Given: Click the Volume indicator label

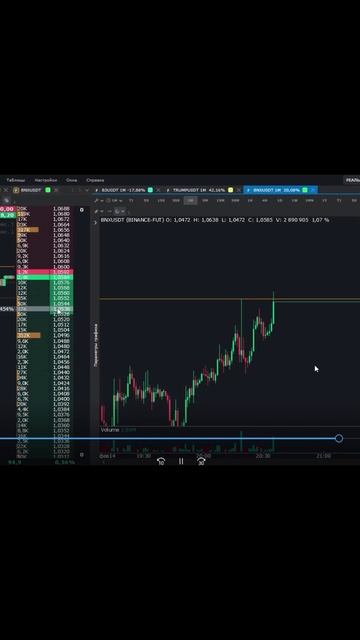Looking at the screenshot, I should [x=110, y=430].
